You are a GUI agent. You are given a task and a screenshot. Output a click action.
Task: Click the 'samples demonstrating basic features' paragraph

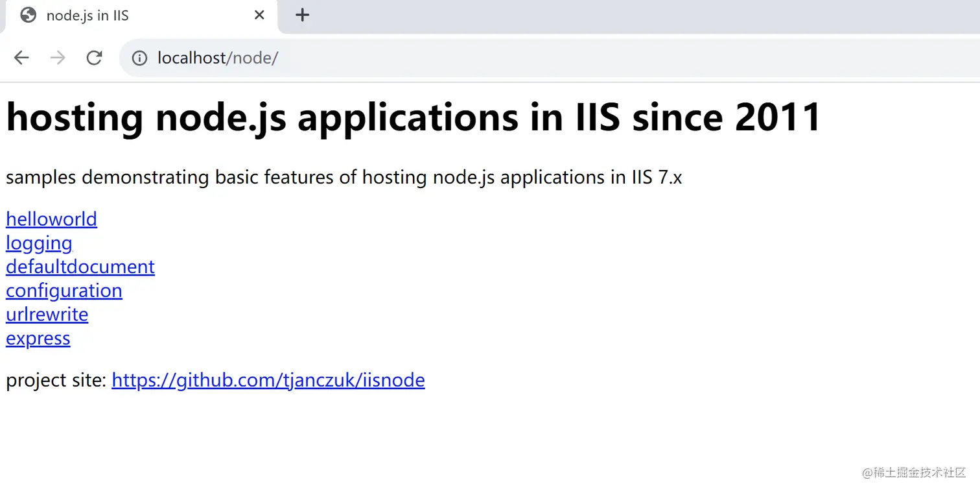pyautogui.click(x=344, y=177)
